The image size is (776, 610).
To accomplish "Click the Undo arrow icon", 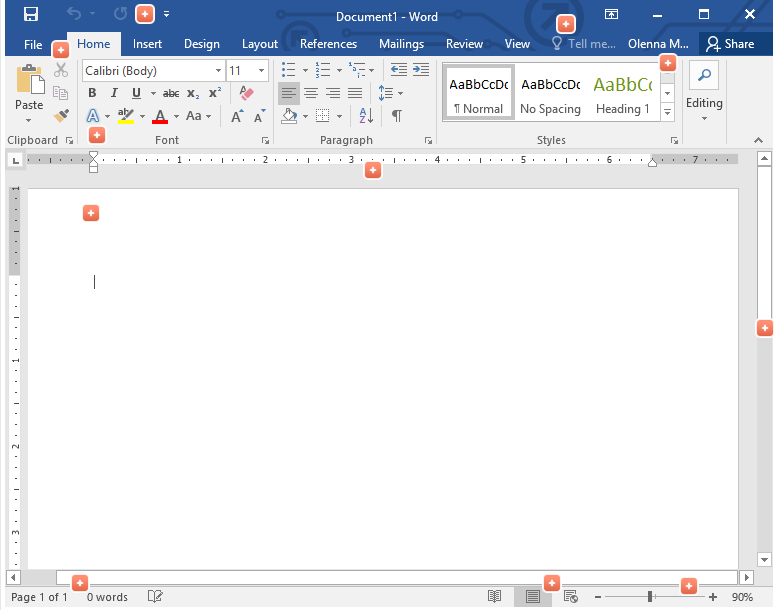I will click(74, 14).
